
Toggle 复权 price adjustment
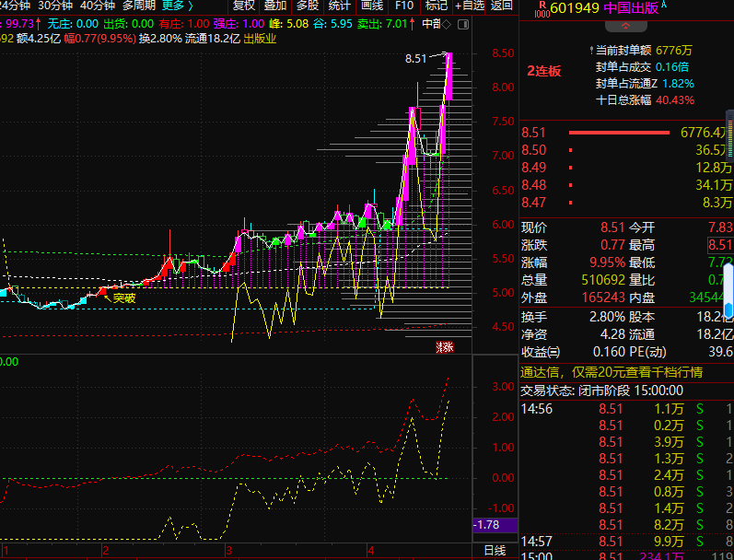(x=244, y=6)
